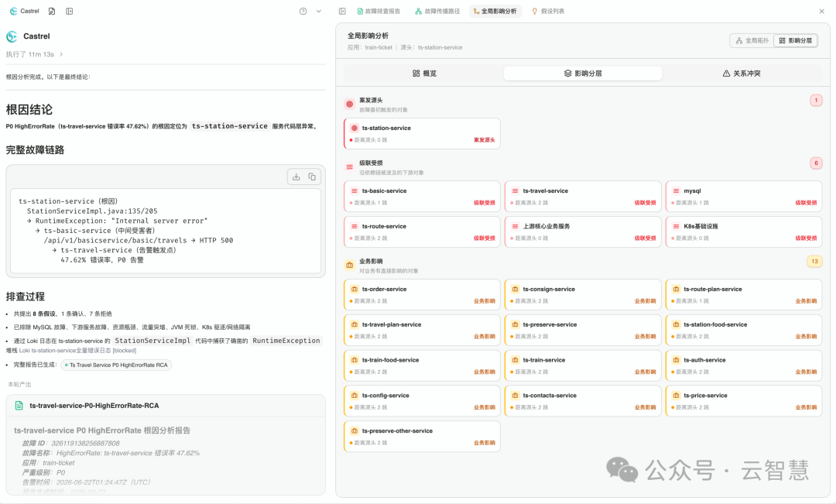Click the Castrel logo in the top bar
The image size is (836, 504).
click(x=25, y=11)
